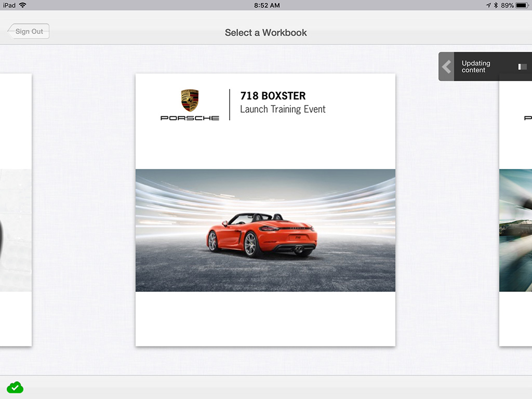This screenshot has width=532, height=399.
Task: Tap the "Launch Training Event" subtitle
Action: click(x=283, y=109)
